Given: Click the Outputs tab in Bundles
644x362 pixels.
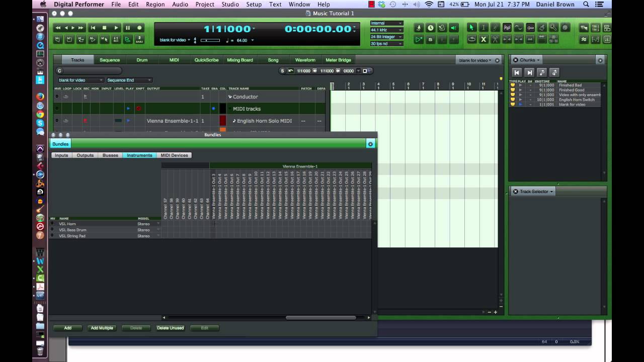Looking at the screenshot, I should (x=85, y=155).
